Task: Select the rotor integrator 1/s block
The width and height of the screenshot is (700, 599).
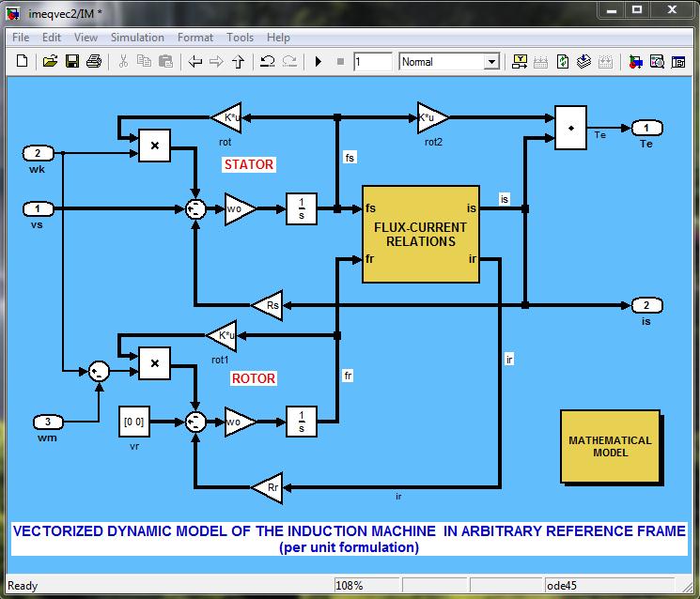Action: pyautogui.click(x=302, y=422)
